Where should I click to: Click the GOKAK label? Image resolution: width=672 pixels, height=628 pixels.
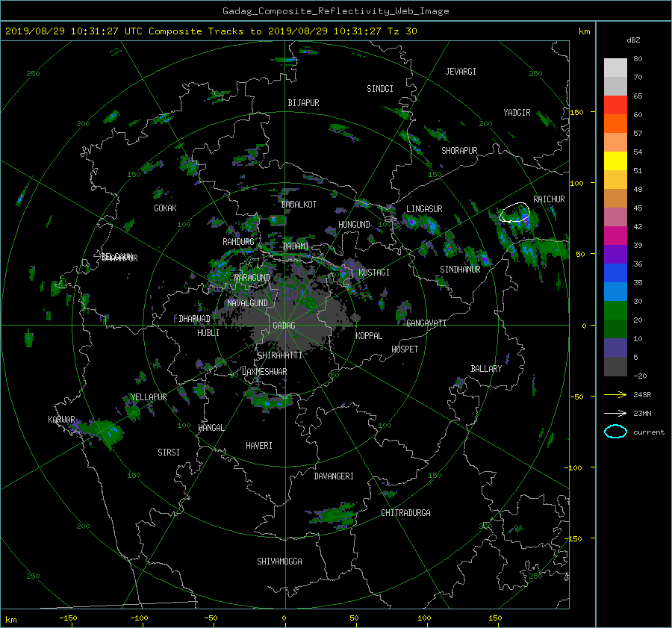click(165, 208)
